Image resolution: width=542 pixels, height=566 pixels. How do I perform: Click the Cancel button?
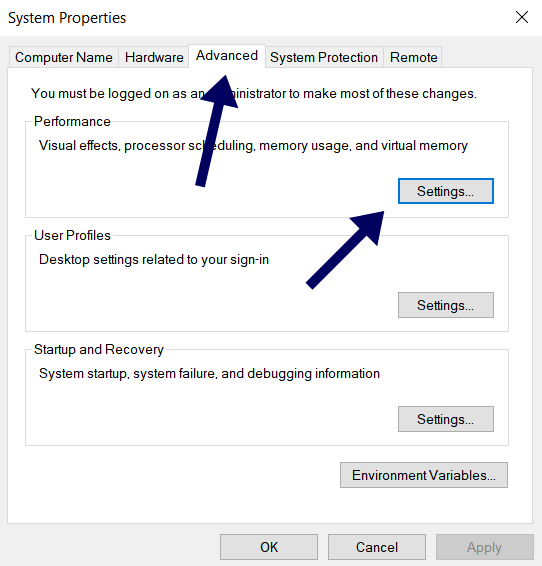(377, 547)
